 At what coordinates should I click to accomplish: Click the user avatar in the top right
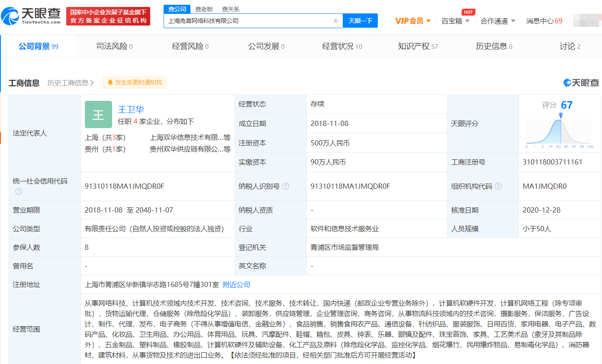pyautogui.click(x=587, y=20)
